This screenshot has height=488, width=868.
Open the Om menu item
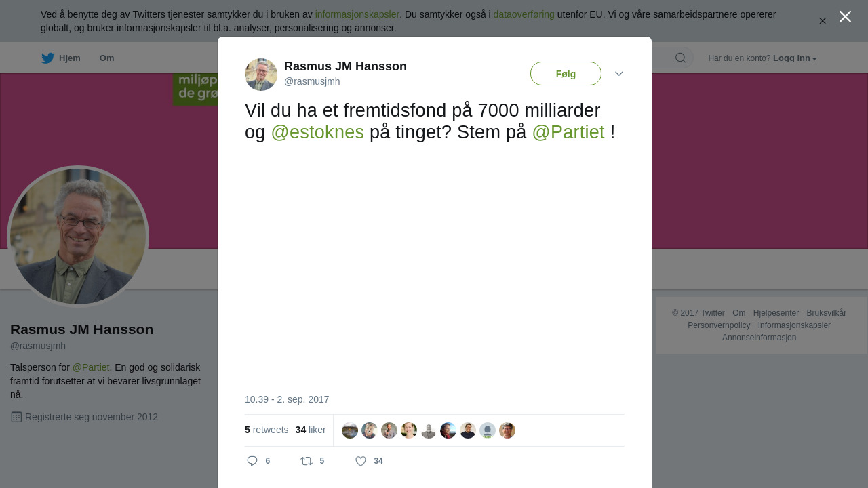point(106,58)
